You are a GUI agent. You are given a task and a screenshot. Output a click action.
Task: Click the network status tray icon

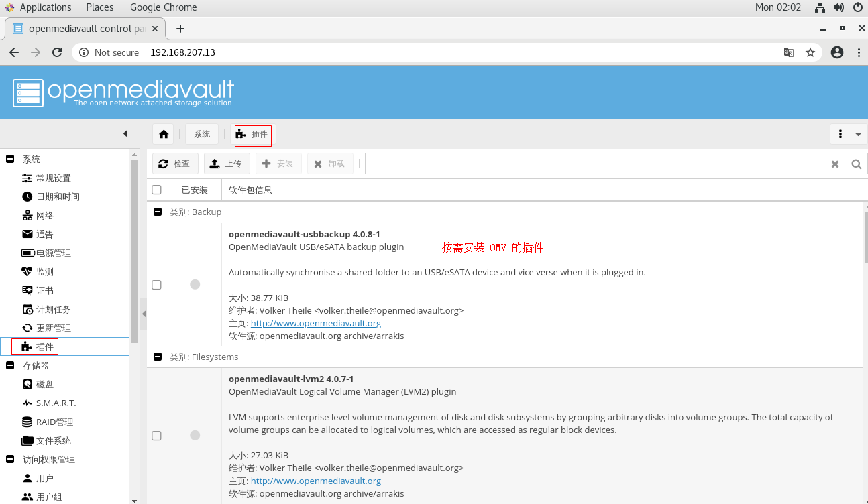pos(820,7)
